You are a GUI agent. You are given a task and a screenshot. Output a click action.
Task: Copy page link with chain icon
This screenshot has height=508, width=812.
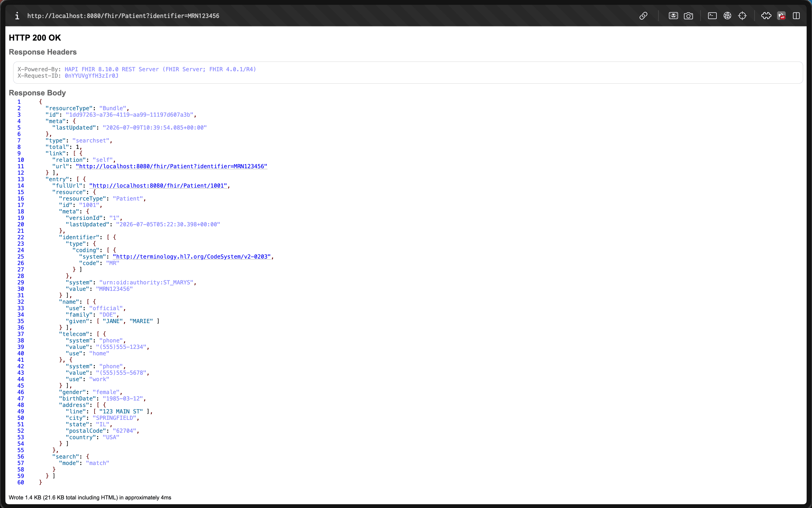(x=643, y=16)
